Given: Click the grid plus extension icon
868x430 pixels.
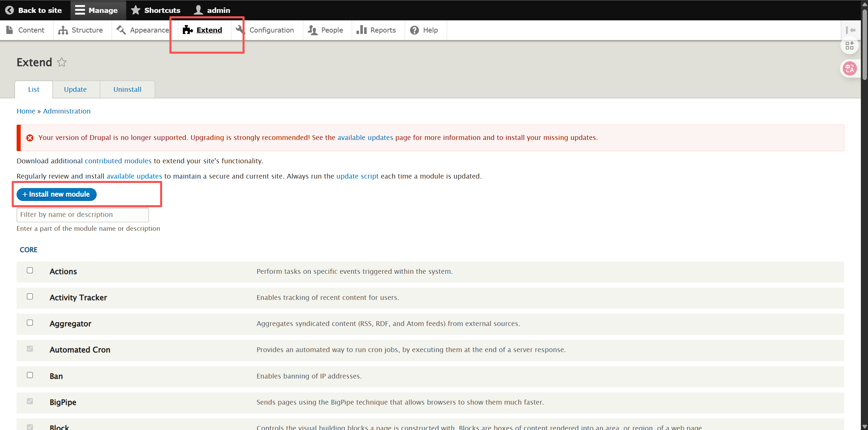Looking at the screenshot, I should [849, 45].
